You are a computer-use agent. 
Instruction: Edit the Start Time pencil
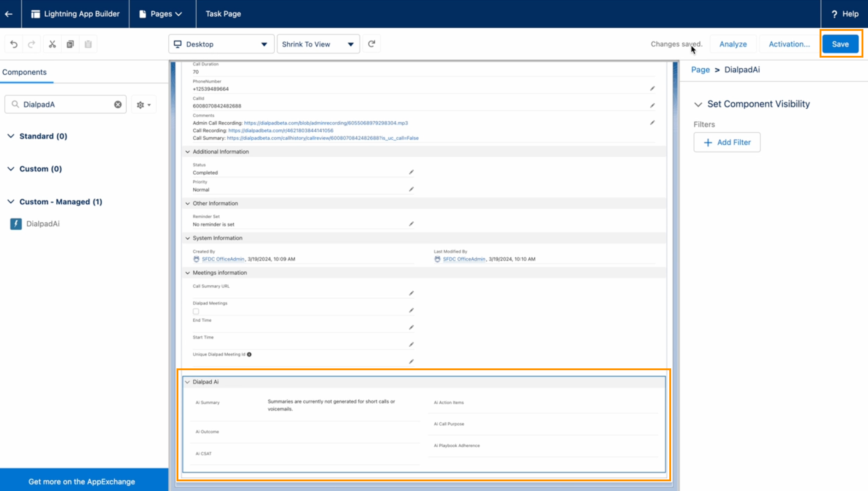pyautogui.click(x=411, y=344)
